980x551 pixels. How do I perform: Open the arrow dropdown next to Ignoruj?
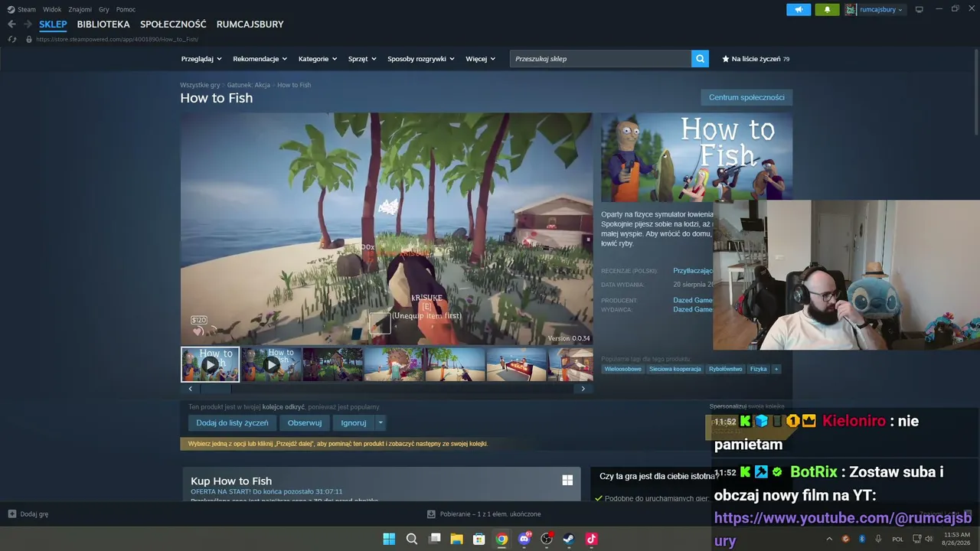[381, 422]
